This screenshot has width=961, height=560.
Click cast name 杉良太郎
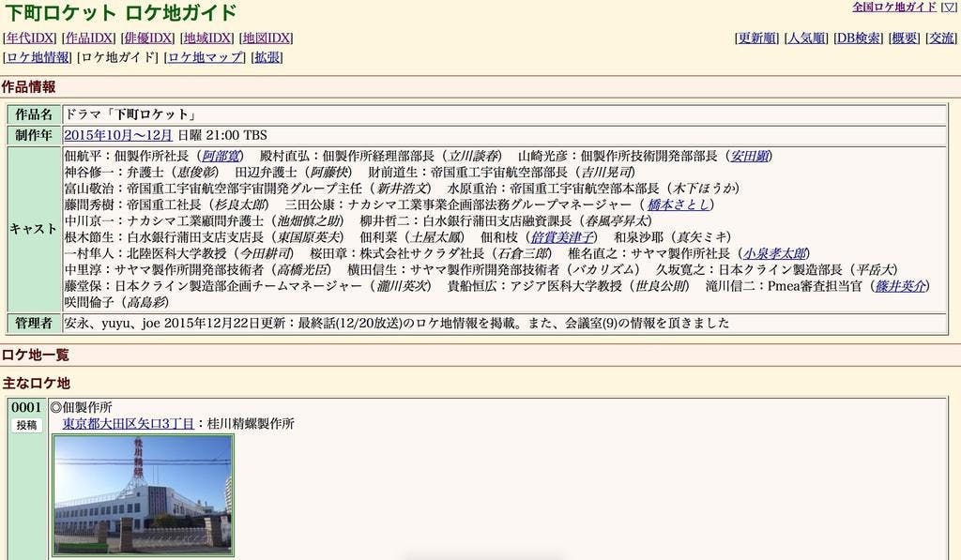coord(238,204)
